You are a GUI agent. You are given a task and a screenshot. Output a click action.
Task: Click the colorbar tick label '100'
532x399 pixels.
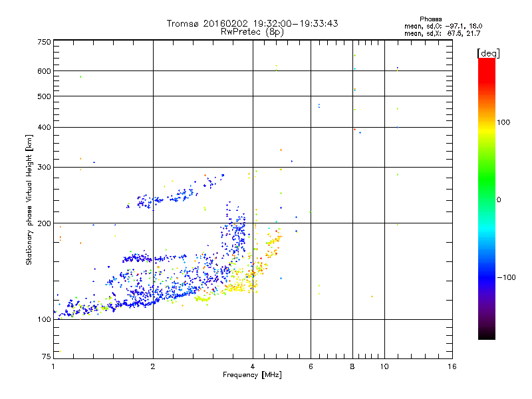(x=503, y=122)
